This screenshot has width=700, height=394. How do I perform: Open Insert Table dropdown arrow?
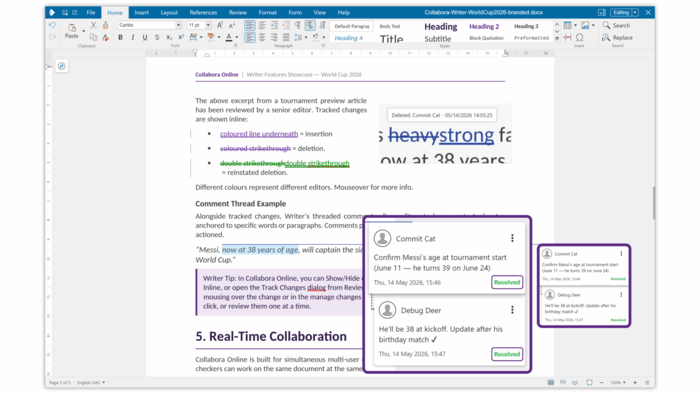click(575, 25)
